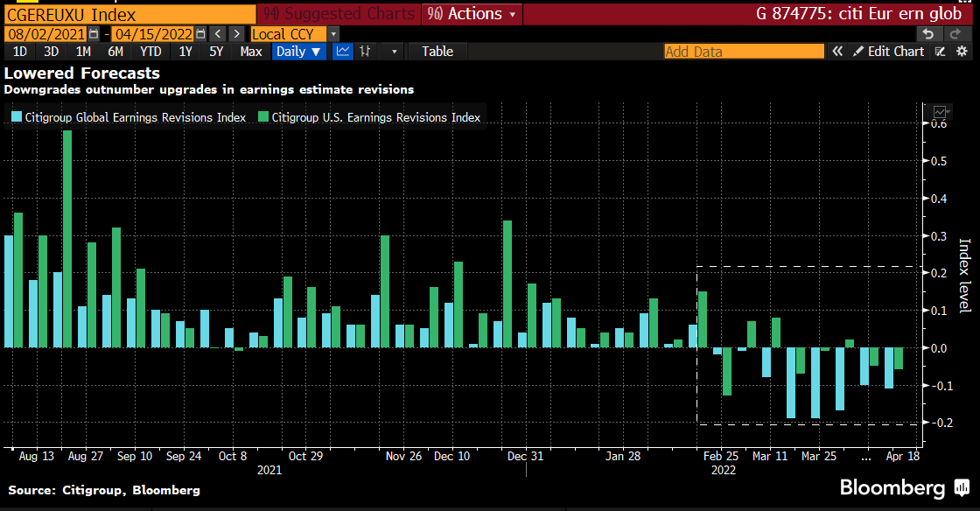Viewport: 980px width, 511px height.
Task: Open the end date calendar picker
Action: coord(200,34)
